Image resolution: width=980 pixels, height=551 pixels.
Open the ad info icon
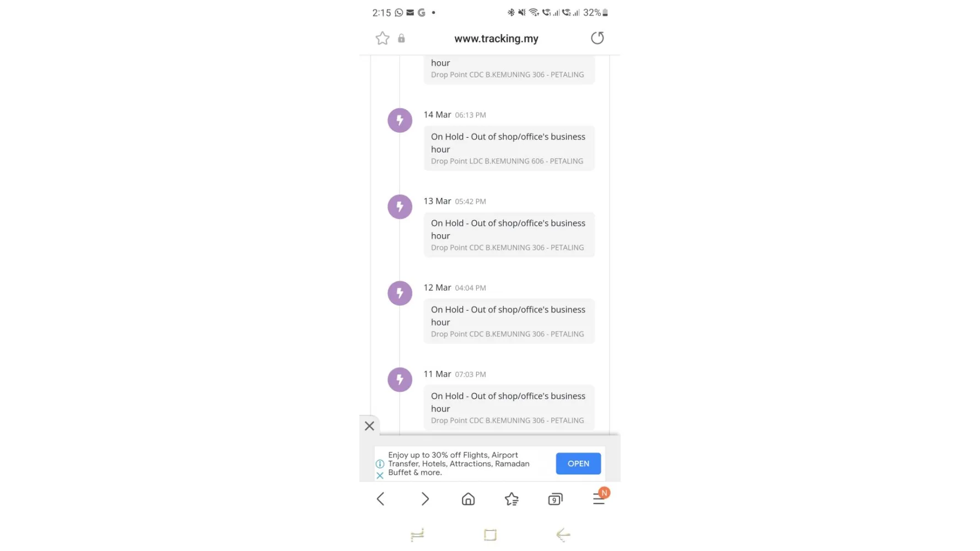click(x=380, y=464)
